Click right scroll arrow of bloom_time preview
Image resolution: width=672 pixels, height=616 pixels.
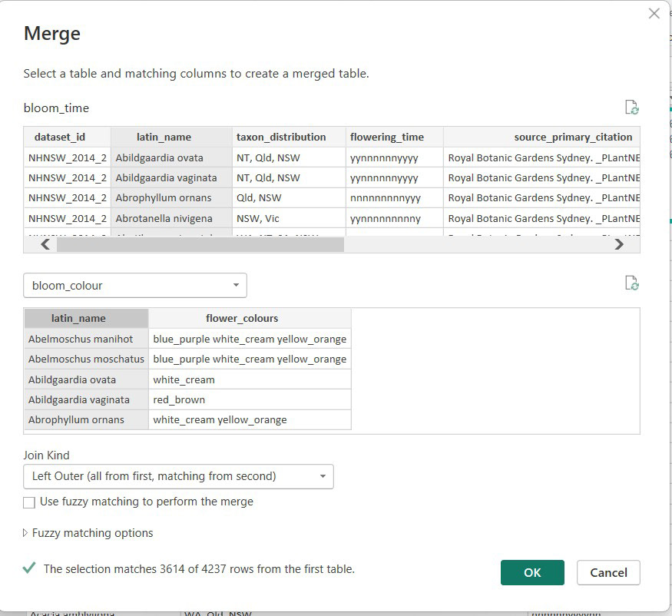point(619,244)
